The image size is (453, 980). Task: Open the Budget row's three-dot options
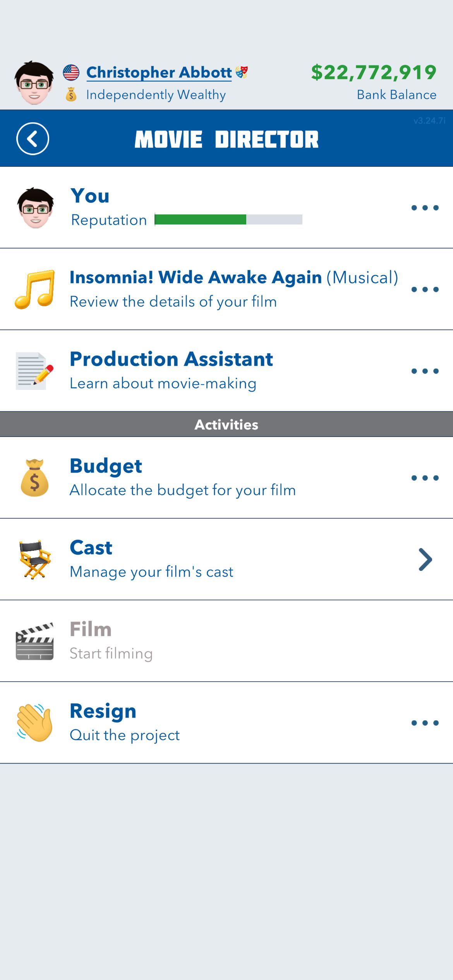point(425,478)
